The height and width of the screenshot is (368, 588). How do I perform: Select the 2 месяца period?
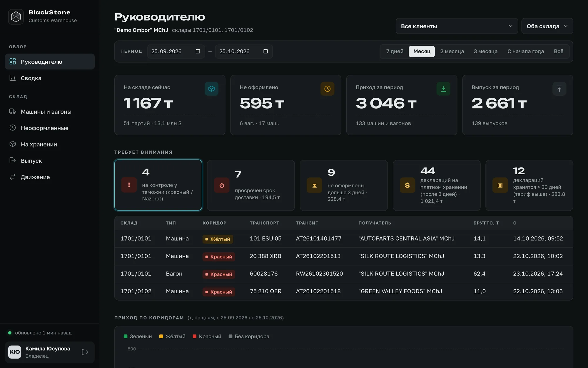[x=452, y=51]
